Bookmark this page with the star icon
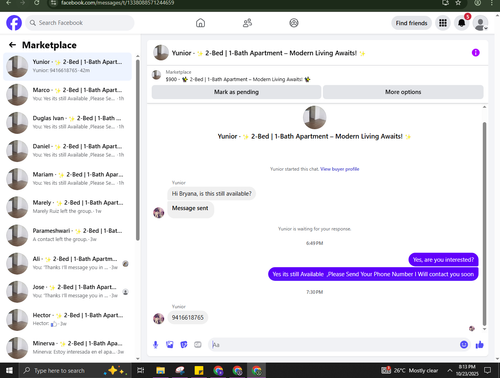 coord(458,3)
